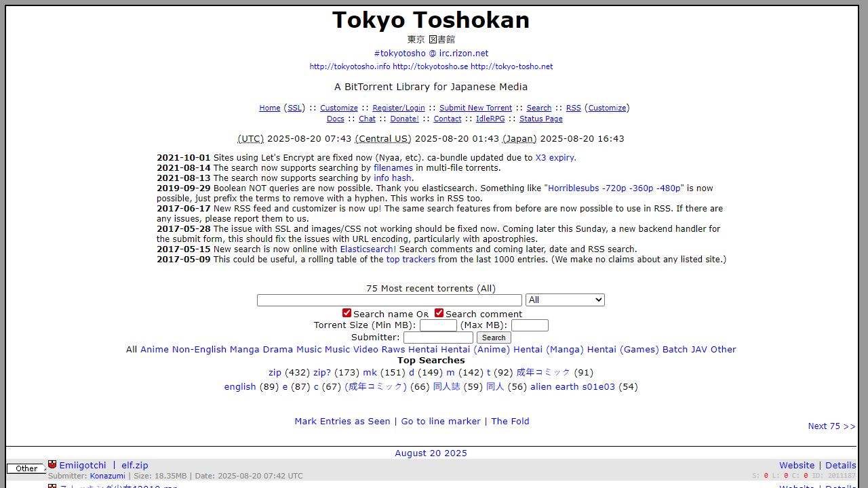This screenshot has height=488, width=868.
Task: Filter by Manga category
Action: pyautogui.click(x=245, y=350)
